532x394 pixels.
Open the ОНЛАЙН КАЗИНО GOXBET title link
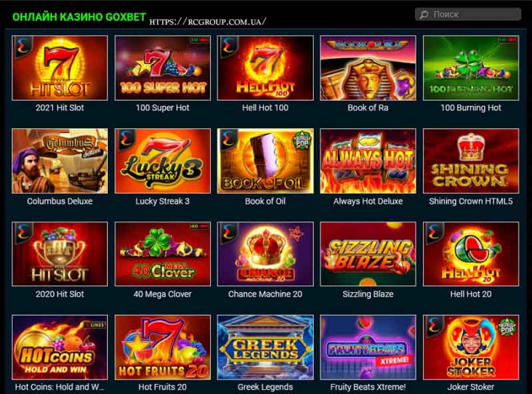tap(79, 17)
